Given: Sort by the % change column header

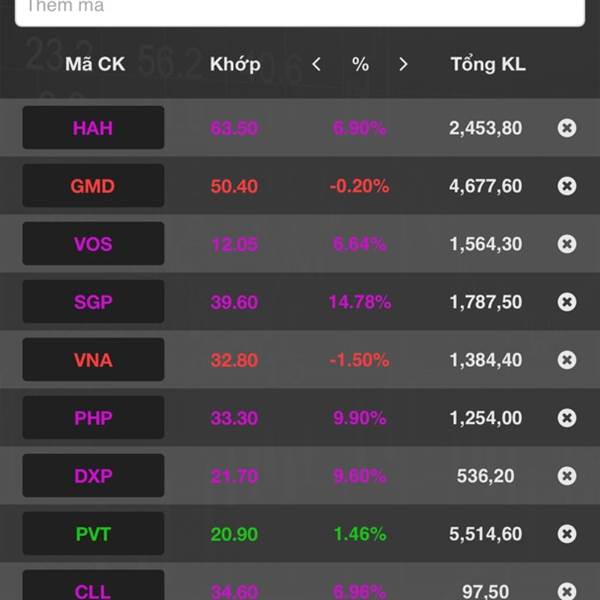Looking at the screenshot, I should point(360,64).
